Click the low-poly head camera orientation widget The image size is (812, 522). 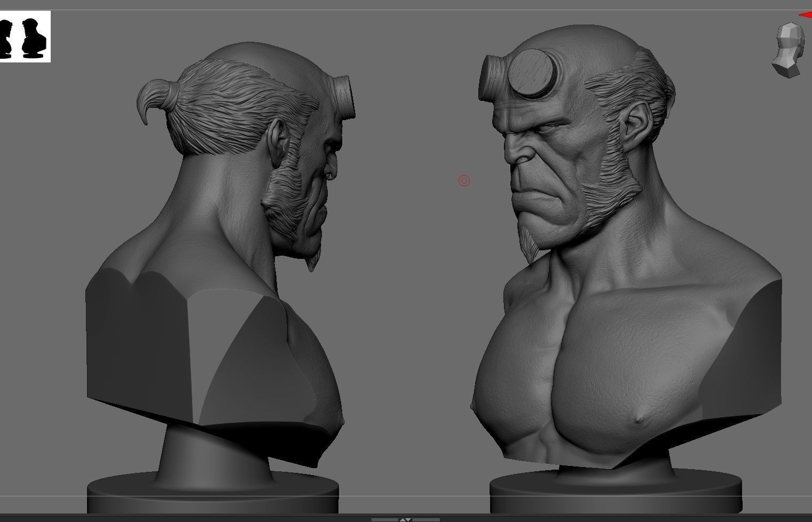coord(788,50)
